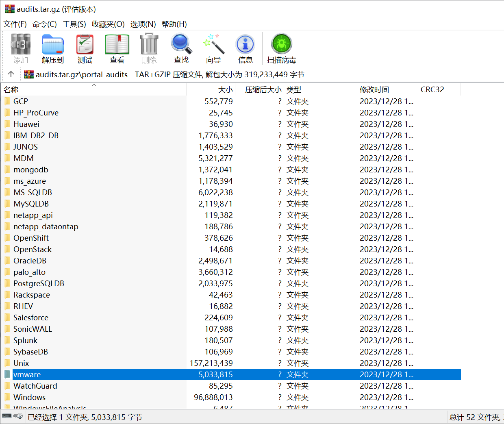
Task: Click the Splunk folder icon
Action: coord(7,340)
